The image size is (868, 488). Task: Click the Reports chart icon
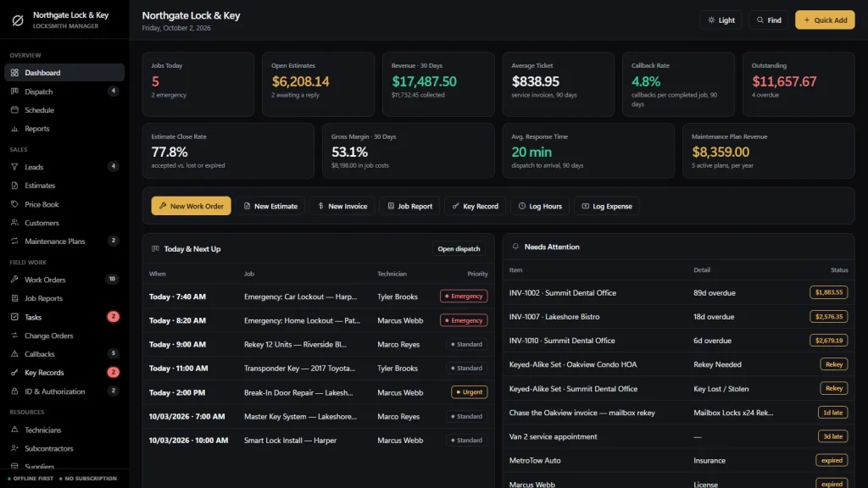click(x=14, y=129)
